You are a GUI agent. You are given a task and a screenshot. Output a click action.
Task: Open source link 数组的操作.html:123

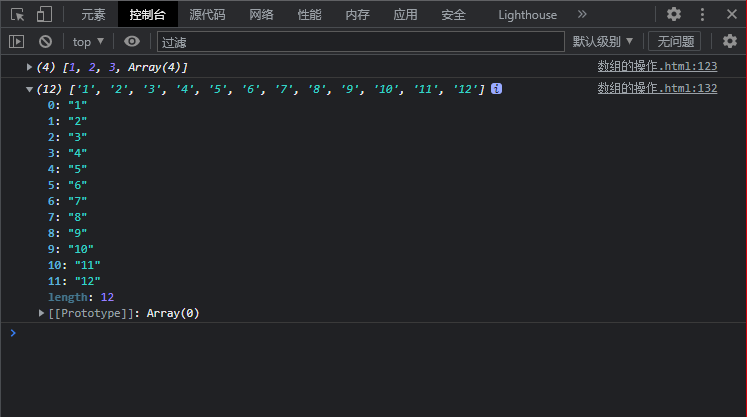[x=657, y=66]
